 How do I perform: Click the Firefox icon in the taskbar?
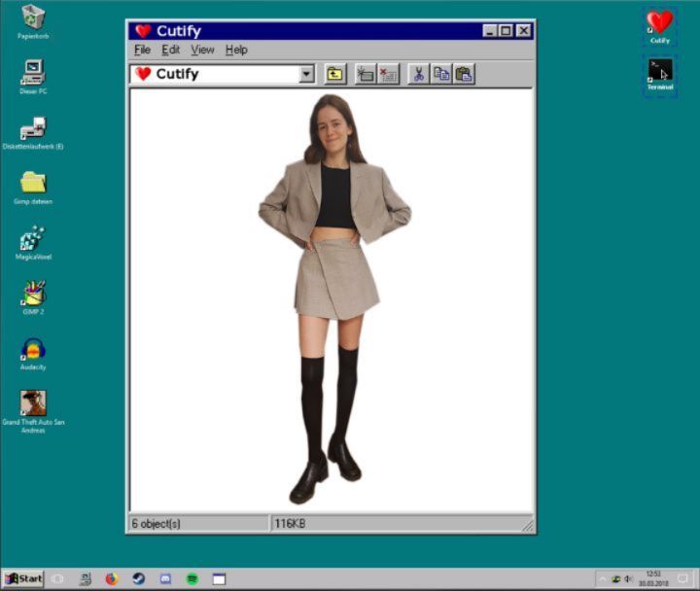tap(111, 578)
